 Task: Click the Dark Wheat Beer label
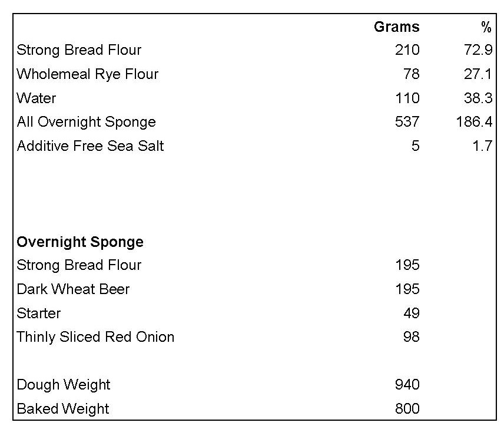(73, 289)
